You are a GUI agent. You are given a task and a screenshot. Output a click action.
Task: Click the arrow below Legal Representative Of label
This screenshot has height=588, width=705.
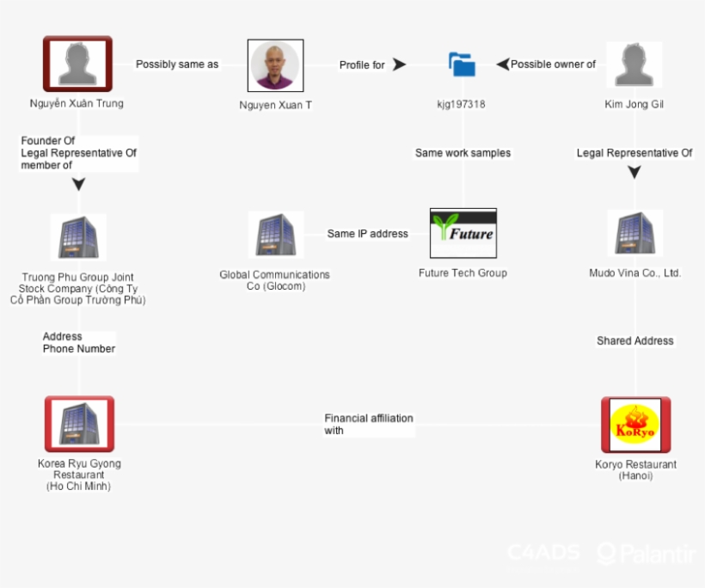pyautogui.click(x=634, y=172)
